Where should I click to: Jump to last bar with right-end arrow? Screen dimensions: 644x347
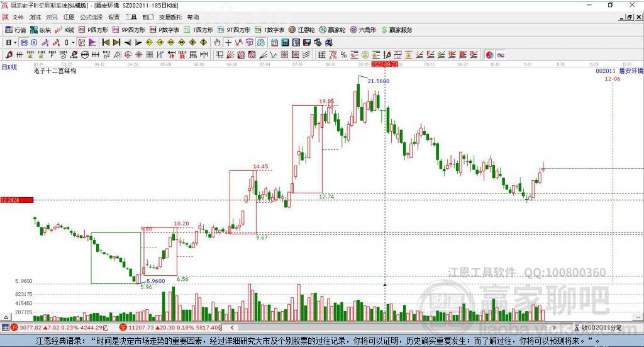pyautogui.click(x=116, y=42)
